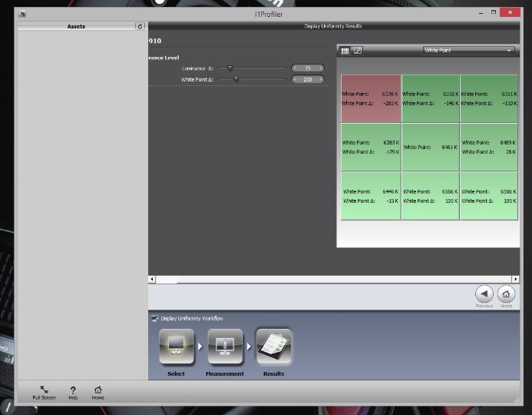Viewport: 532px width, 415px height.
Task: Click the 'Luminance Δ:' label
Action: coord(197,68)
